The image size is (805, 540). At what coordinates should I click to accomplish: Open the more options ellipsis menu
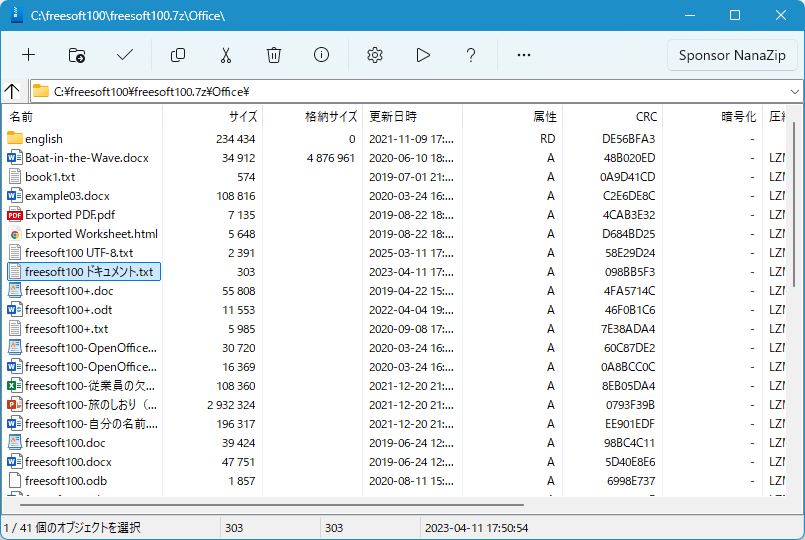(x=524, y=55)
